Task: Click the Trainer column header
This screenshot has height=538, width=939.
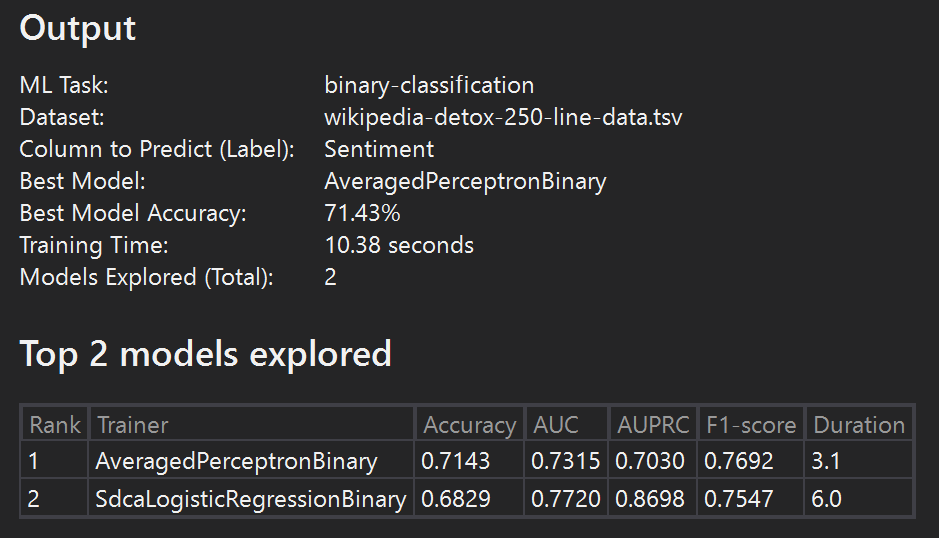Action: [133, 425]
